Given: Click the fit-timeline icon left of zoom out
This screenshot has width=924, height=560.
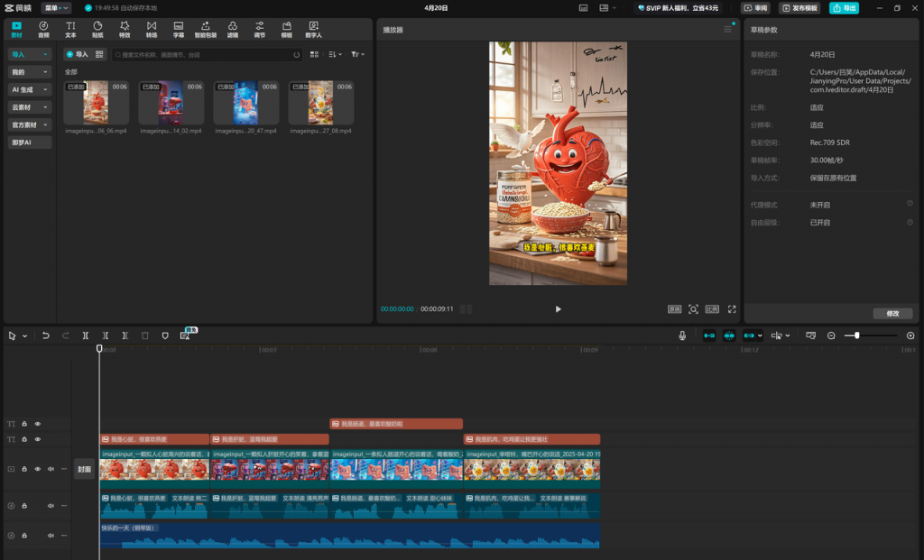Looking at the screenshot, I should point(811,335).
